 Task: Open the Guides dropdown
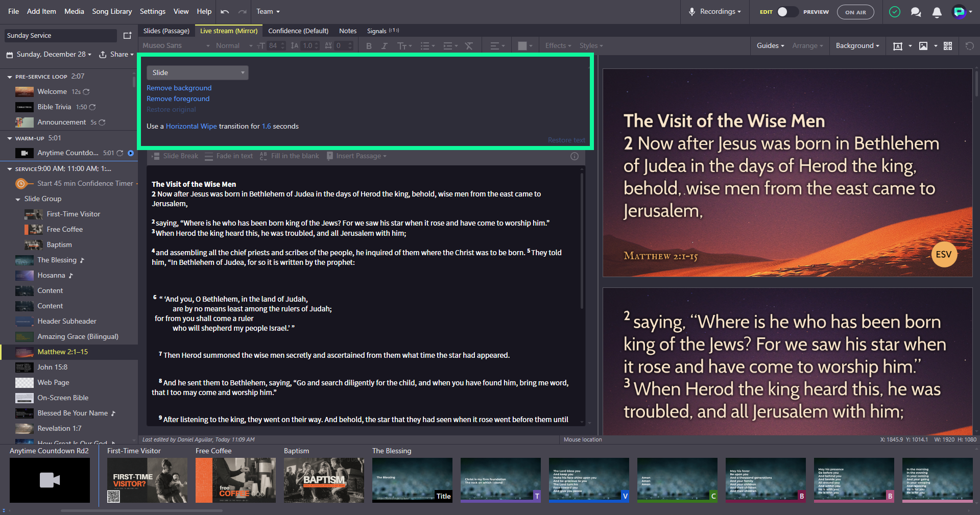[x=770, y=46]
